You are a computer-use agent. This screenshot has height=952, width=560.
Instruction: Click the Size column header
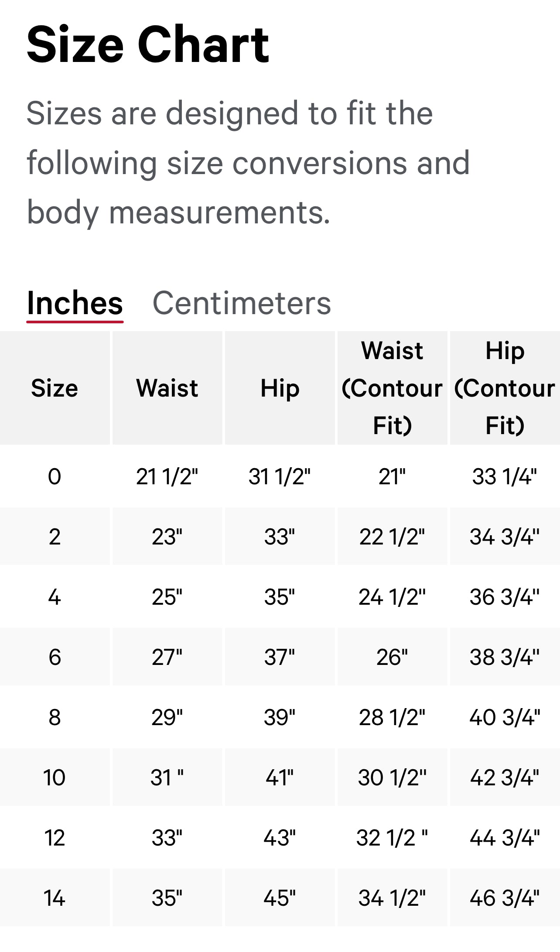point(55,388)
